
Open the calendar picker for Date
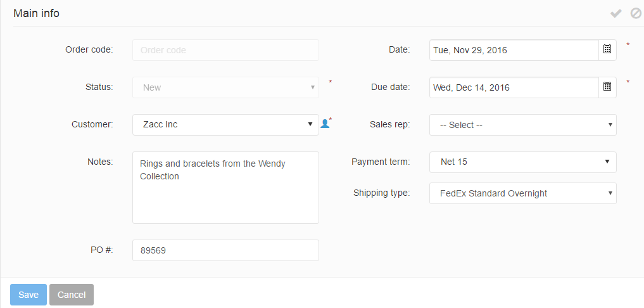607,50
